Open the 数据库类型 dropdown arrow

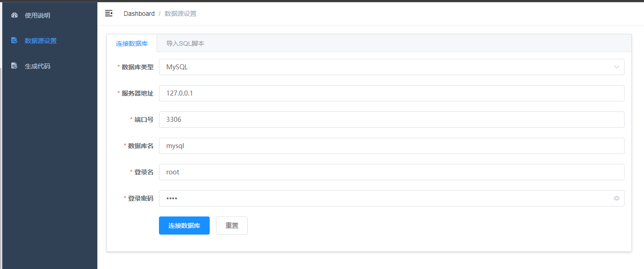tap(616, 67)
